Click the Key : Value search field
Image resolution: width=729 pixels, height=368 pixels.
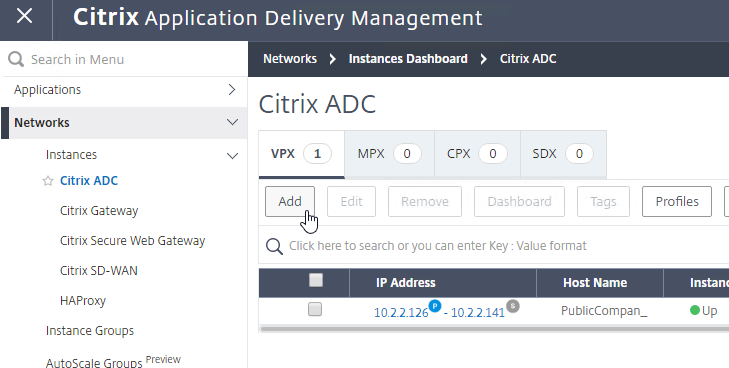[494, 246]
